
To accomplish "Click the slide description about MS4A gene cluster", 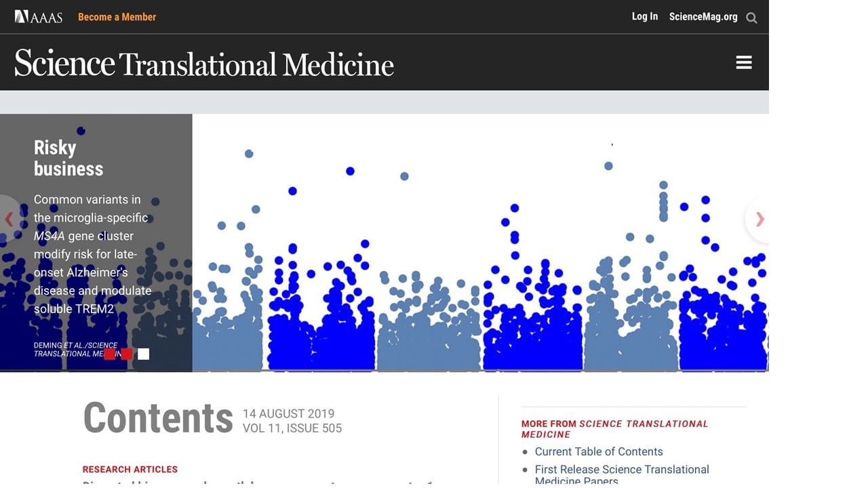I will pos(92,254).
